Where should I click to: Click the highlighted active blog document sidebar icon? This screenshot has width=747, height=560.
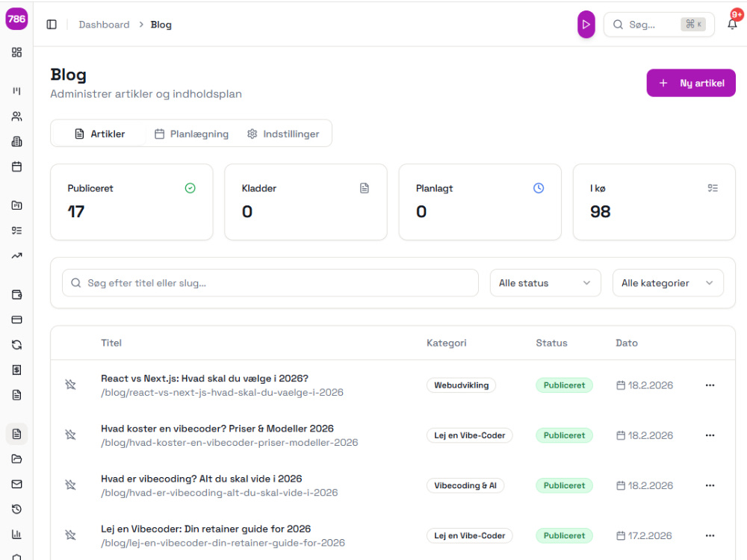pos(16,434)
